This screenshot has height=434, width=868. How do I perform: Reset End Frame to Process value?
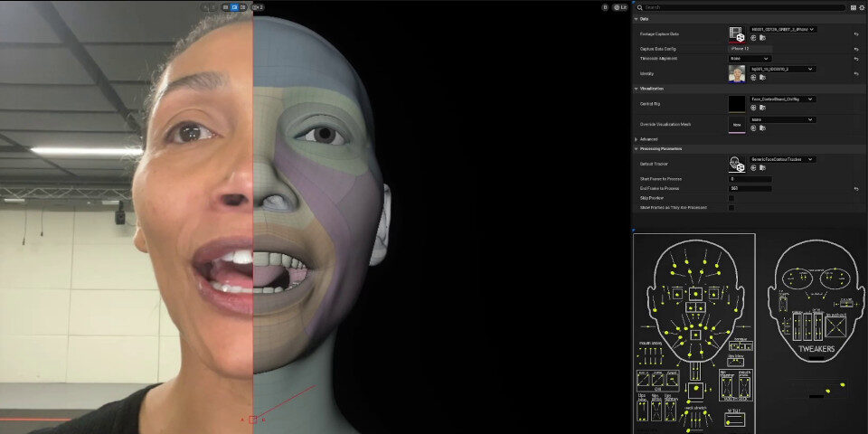[855, 188]
